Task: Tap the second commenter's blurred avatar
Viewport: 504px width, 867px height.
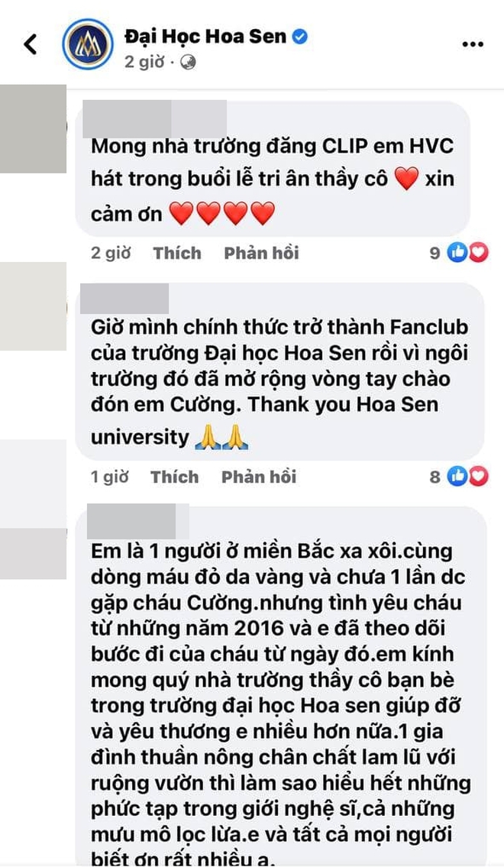Action: [33, 306]
